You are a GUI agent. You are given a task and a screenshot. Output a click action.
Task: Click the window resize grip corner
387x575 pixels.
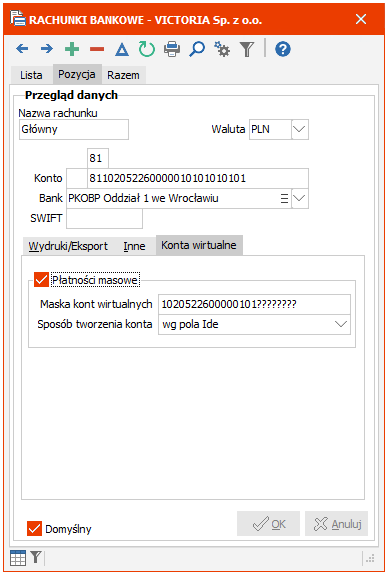click(370, 558)
